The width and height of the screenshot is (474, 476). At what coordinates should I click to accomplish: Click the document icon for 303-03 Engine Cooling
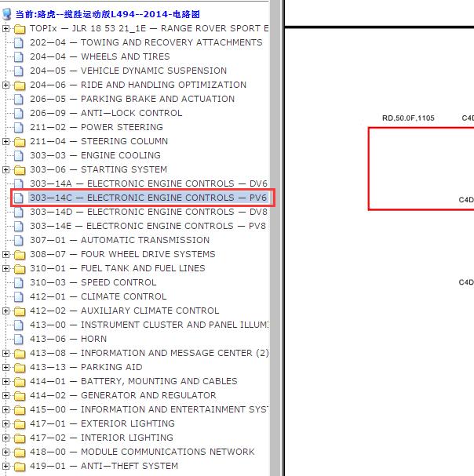tap(19, 156)
